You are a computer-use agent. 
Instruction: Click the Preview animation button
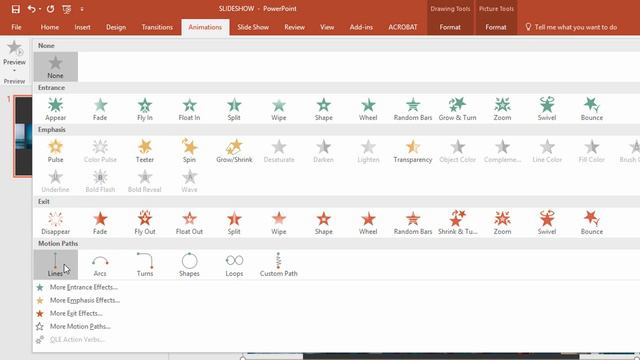click(14, 52)
